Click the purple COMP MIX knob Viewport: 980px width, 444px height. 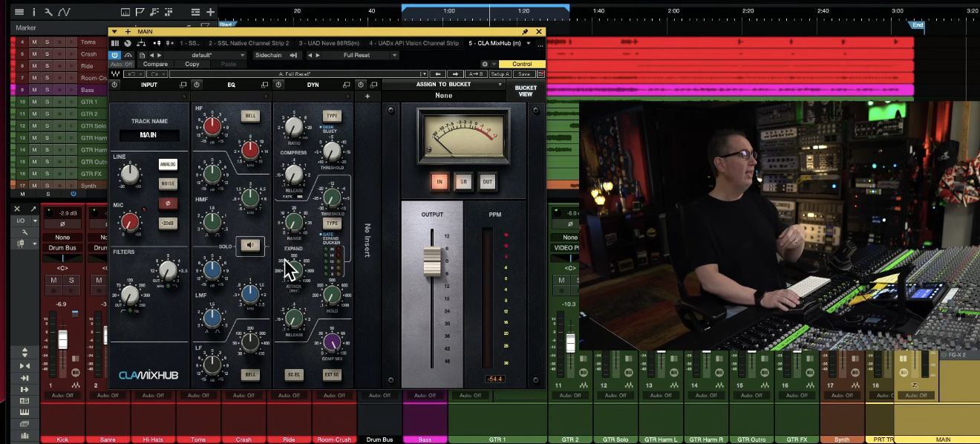(332, 342)
